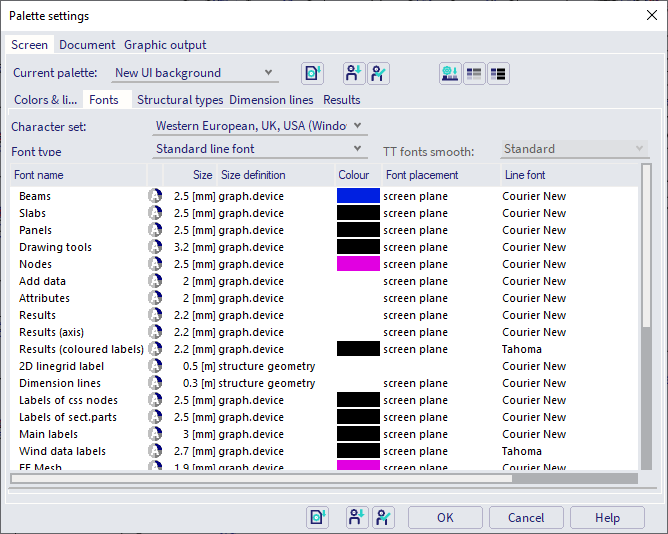Click the middle of the three view icons at top right
Image resolution: width=668 pixels, height=534 pixels.
tap(473, 73)
